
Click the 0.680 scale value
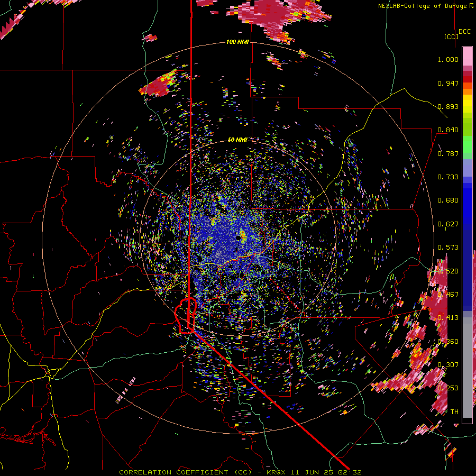click(448, 200)
